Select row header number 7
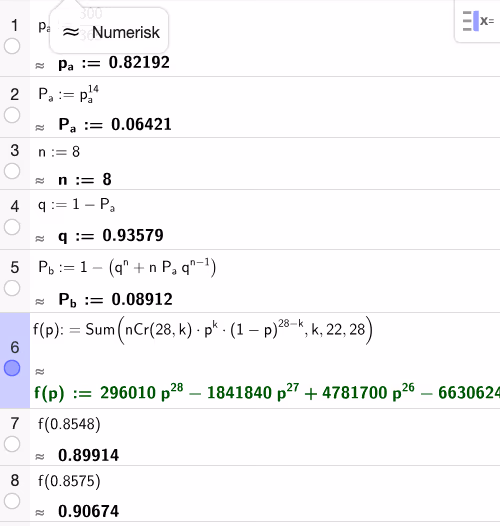The width and height of the screenshot is (500, 526). [14, 423]
